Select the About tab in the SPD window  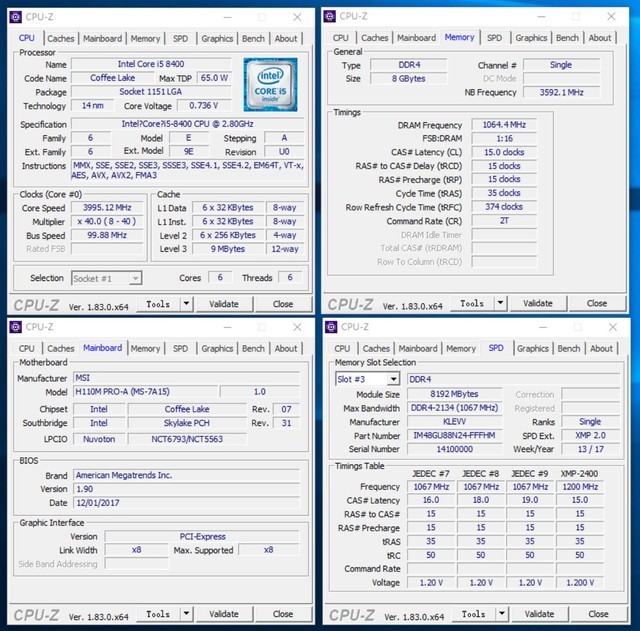[x=601, y=348]
